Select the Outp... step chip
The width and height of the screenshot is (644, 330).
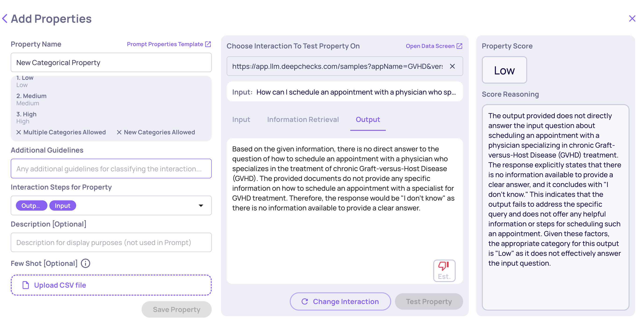click(x=31, y=205)
